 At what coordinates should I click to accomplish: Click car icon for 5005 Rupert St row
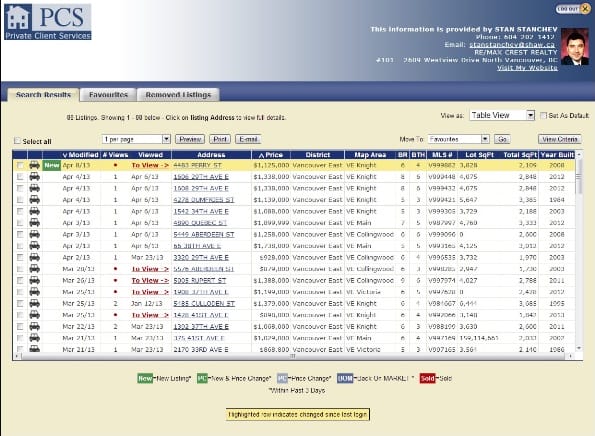pyautogui.click(x=35, y=280)
